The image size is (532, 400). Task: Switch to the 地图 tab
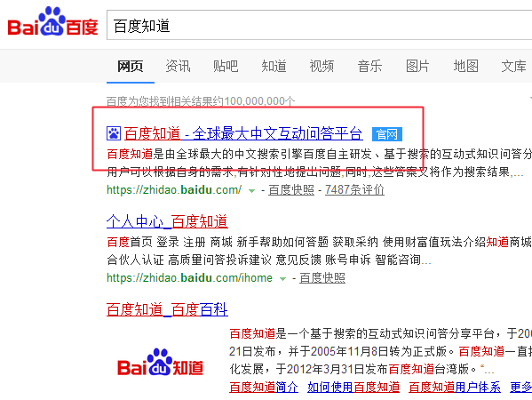point(466,66)
